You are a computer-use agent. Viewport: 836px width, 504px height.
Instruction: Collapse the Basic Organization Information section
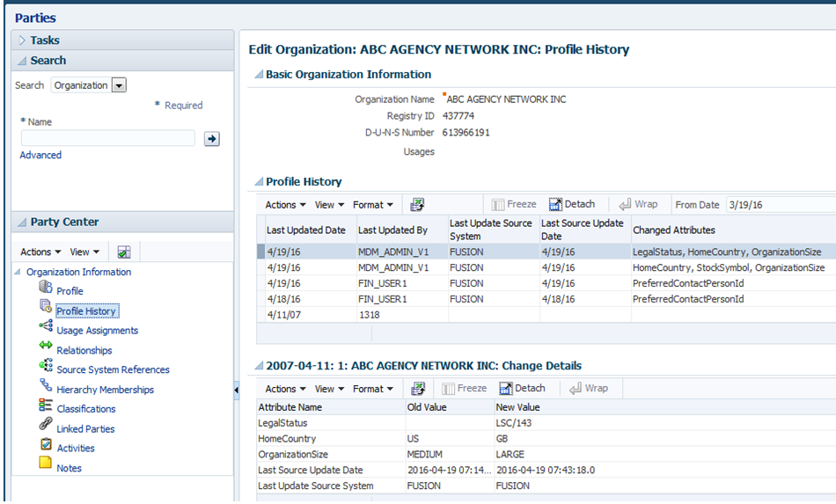tap(258, 75)
